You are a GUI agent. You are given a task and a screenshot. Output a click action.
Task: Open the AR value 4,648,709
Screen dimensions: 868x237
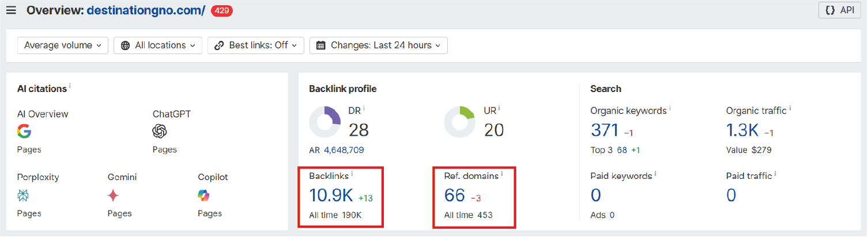point(344,150)
